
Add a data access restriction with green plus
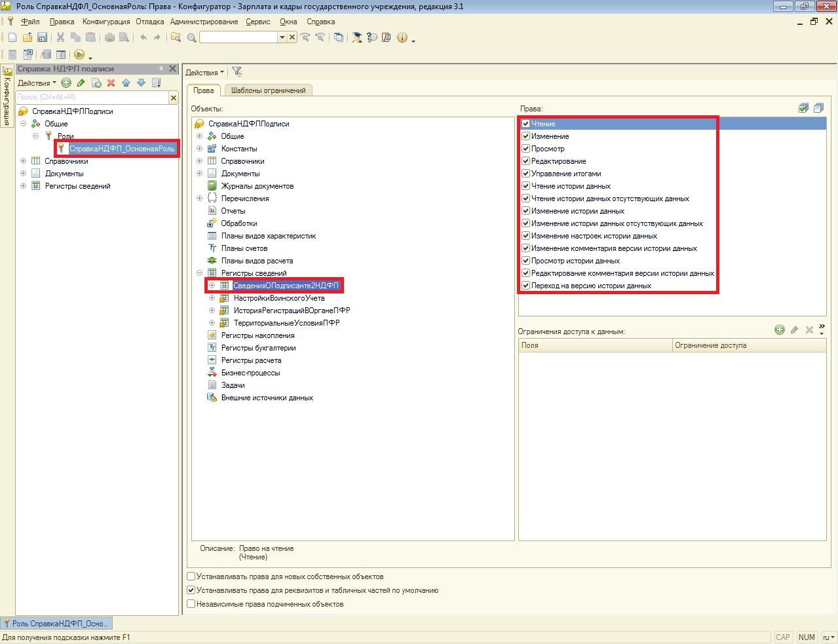tap(780, 330)
